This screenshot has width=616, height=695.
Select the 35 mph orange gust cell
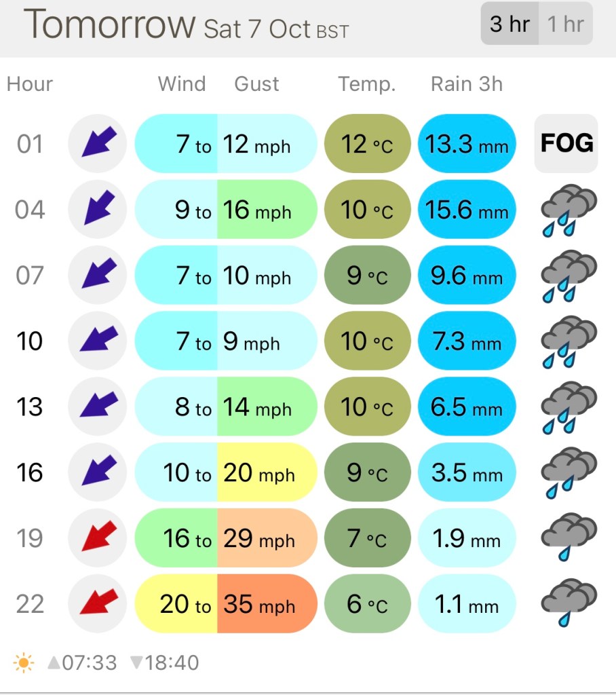(267, 604)
